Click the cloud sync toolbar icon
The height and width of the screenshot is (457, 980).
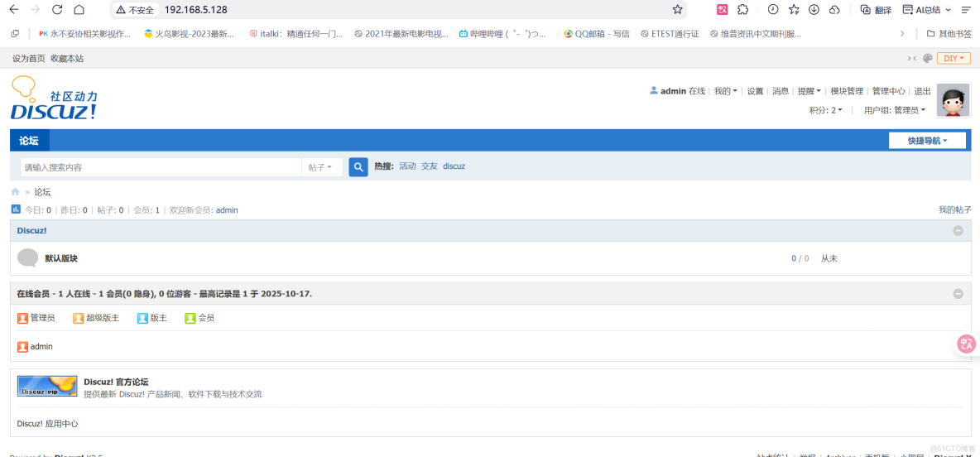834,9
